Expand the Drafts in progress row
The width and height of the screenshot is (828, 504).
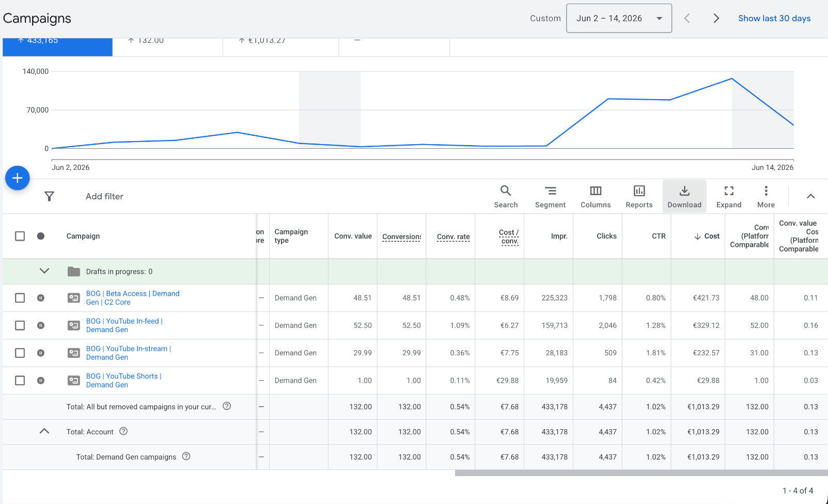tap(44, 271)
